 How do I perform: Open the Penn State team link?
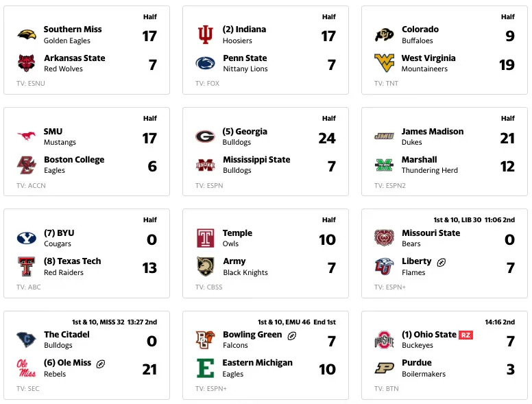click(x=245, y=58)
